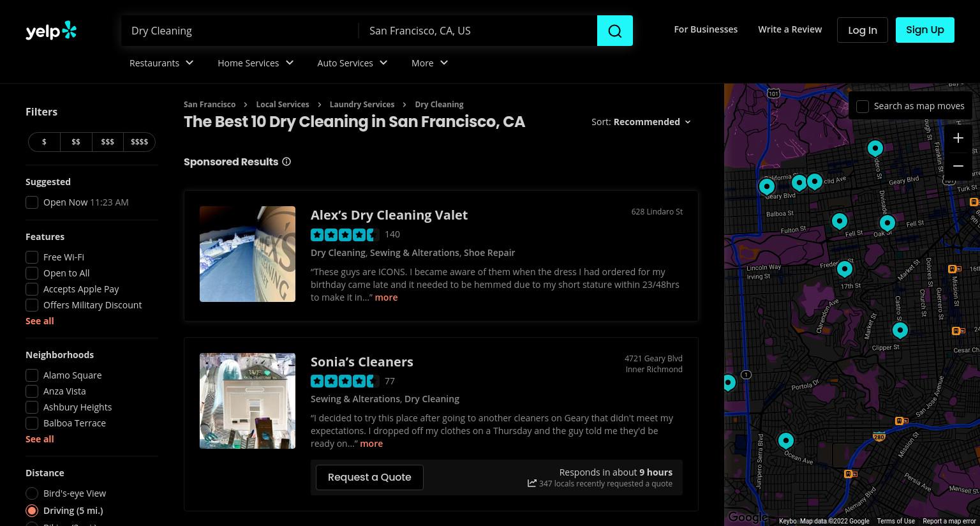Image resolution: width=980 pixels, height=526 pixels.
Task: Open Sponsored Results info icon
Action: [286, 162]
